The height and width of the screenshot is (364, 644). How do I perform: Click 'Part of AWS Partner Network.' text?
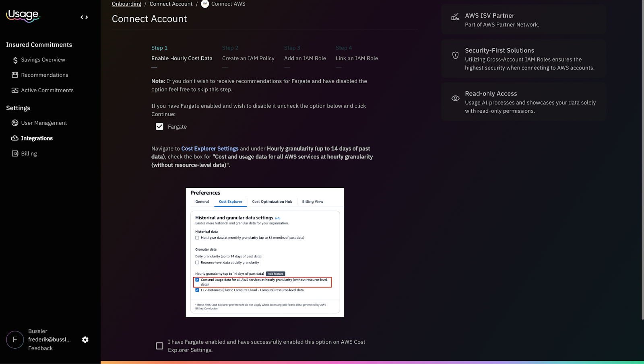(502, 25)
